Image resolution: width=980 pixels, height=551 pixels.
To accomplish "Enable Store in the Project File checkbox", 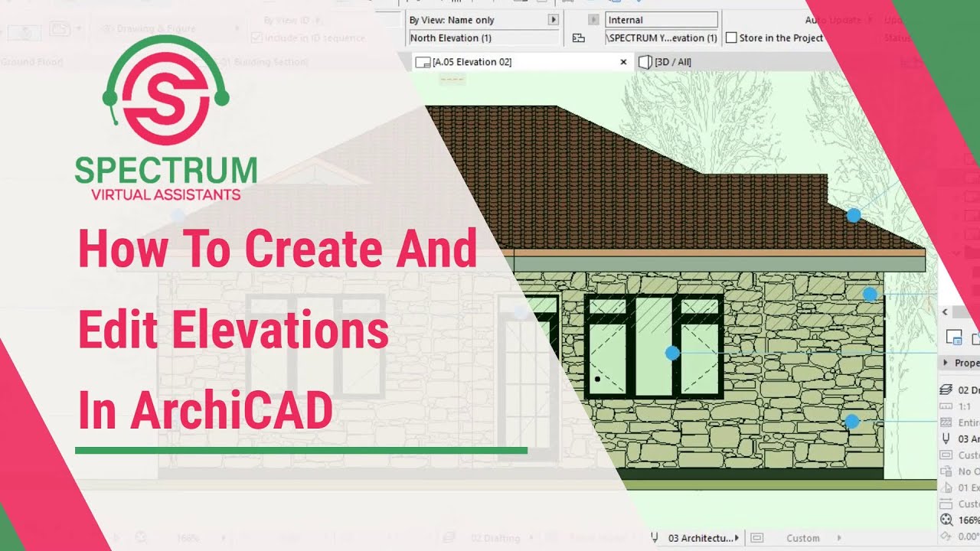I will tap(731, 37).
